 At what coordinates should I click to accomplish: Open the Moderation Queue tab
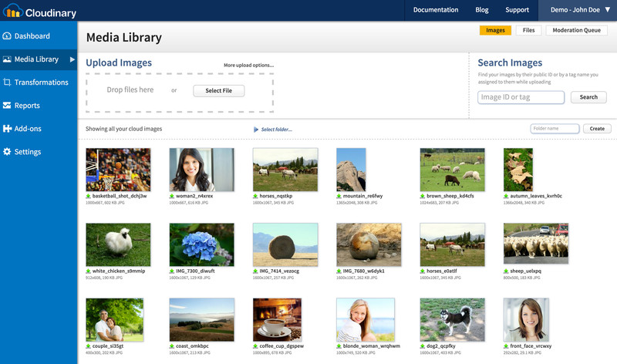[576, 30]
